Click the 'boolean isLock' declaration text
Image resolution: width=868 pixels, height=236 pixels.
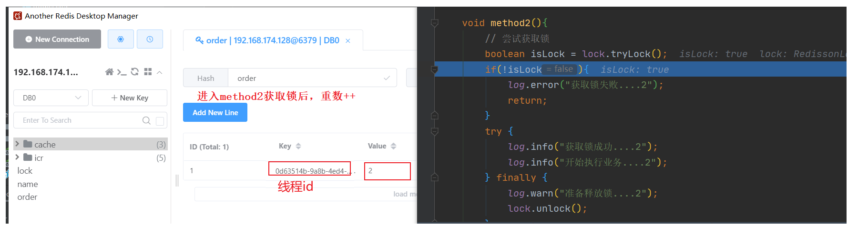525,54
